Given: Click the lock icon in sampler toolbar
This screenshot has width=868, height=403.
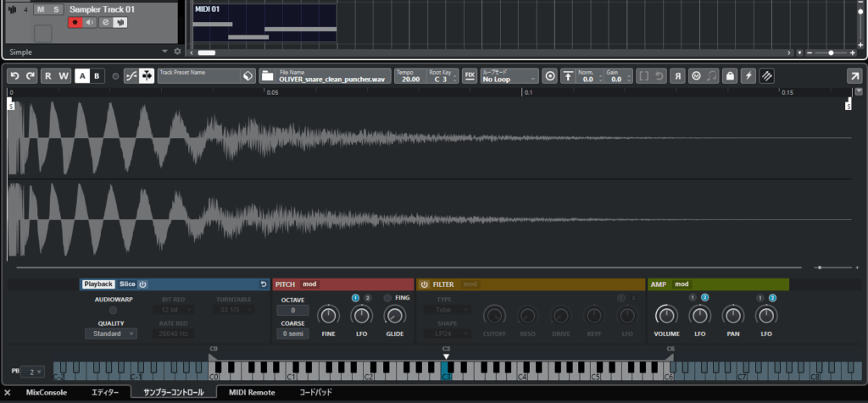Looking at the screenshot, I should point(730,75).
